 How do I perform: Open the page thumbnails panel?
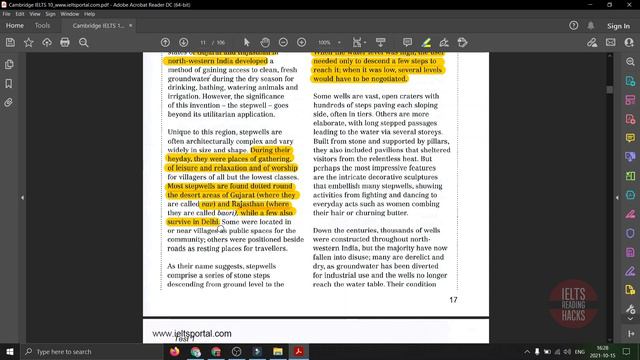tap(9, 64)
